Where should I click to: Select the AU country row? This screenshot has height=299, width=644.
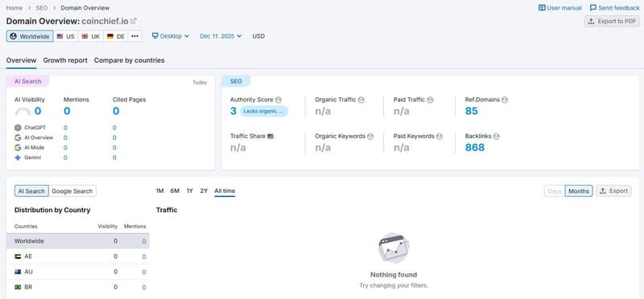(77, 272)
